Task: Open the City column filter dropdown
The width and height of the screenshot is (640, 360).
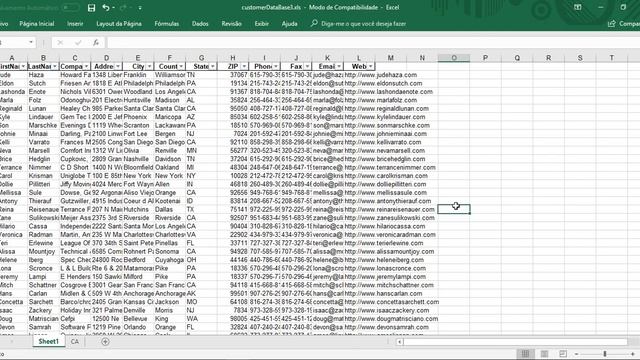Action: click(x=149, y=67)
